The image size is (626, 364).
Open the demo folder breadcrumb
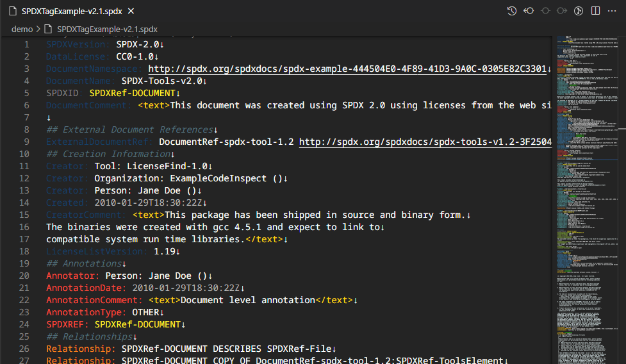[x=22, y=29]
